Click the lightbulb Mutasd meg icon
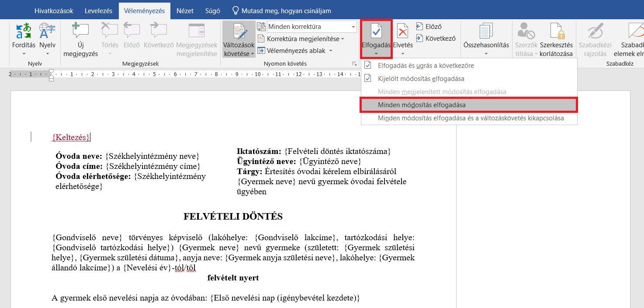This screenshot has width=644, height=308. pos(236,10)
